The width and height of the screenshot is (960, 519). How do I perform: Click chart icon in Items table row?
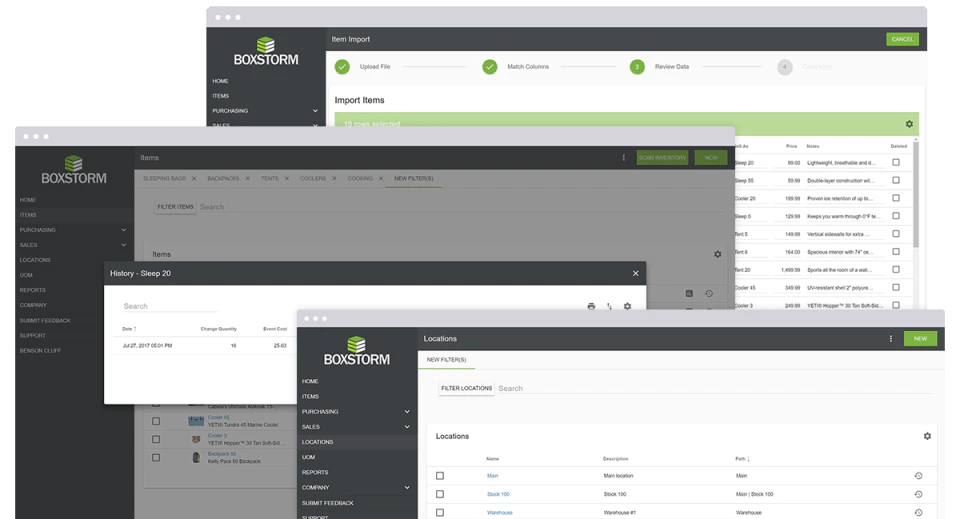689,294
